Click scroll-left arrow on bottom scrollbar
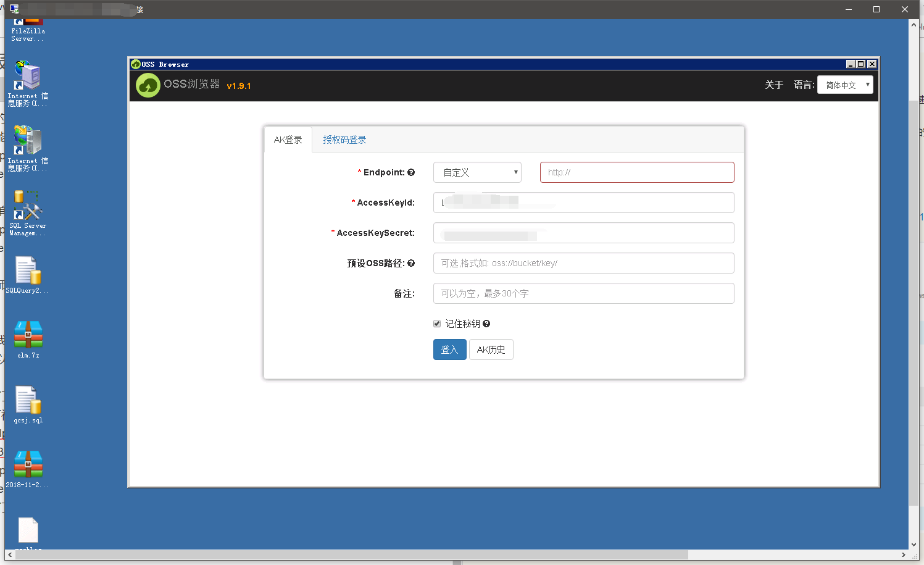Image resolution: width=924 pixels, height=565 pixels. 10,555
